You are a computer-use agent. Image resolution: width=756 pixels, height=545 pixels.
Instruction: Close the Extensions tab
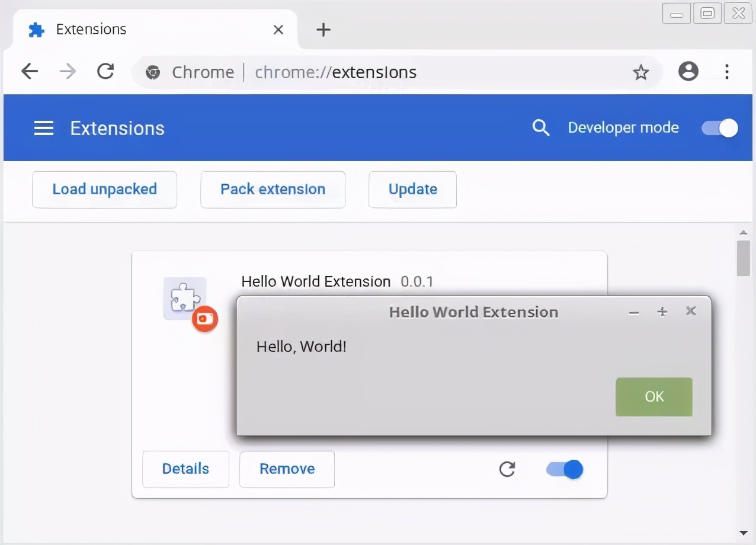coord(278,30)
